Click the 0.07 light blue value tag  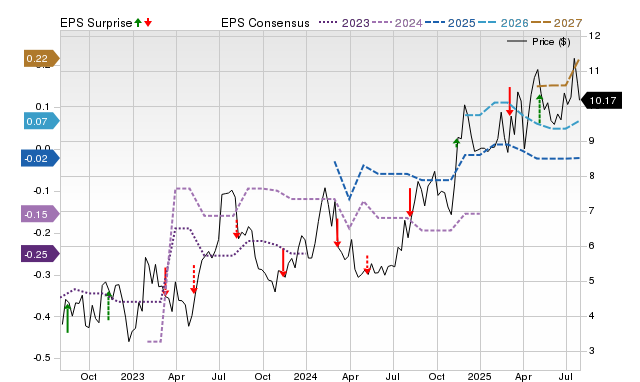(x=41, y=121)
